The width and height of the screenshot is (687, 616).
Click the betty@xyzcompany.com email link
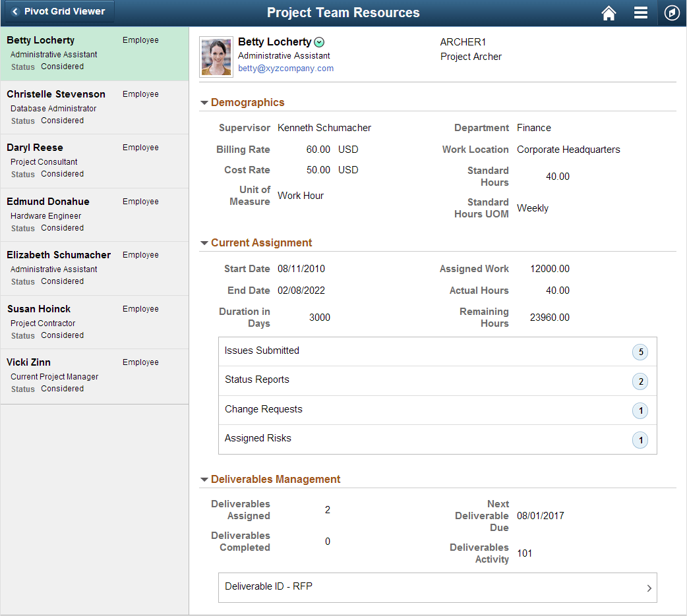[285, 68]
